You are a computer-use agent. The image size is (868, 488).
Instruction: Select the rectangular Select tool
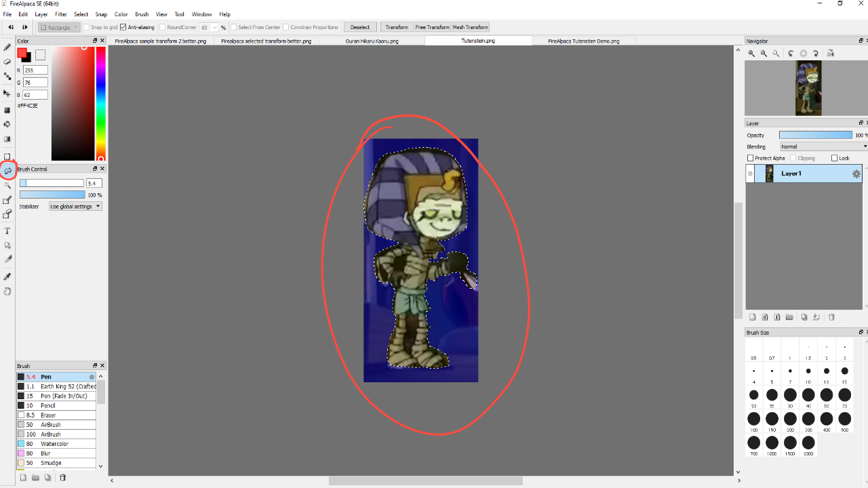tap(7, 157)
